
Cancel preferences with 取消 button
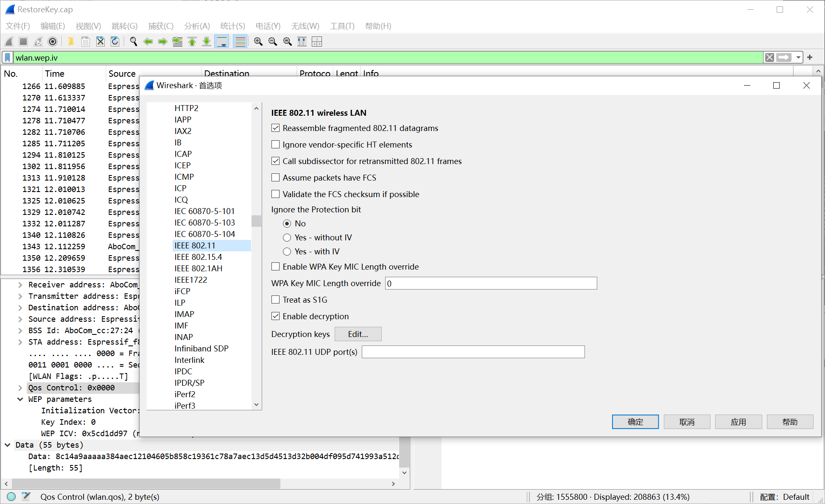(x=687, y=422)
